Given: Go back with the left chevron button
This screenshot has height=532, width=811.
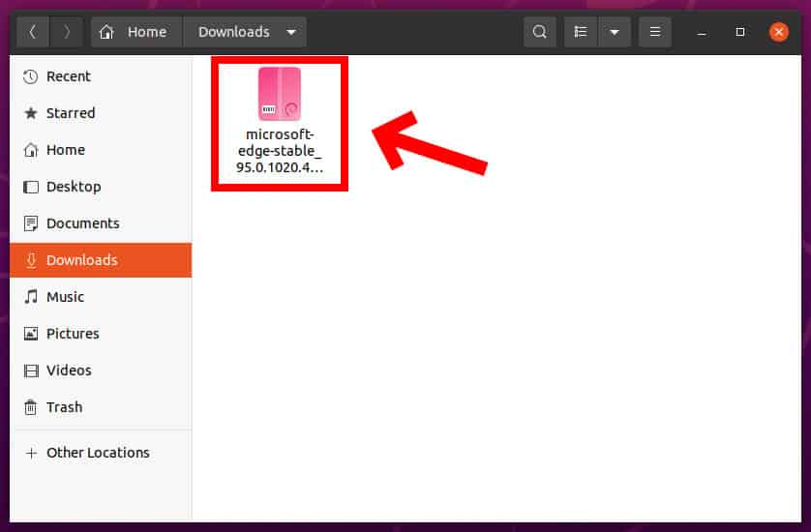Looking at the screenshot, I should pyautogui.click(x=33, y=32).
